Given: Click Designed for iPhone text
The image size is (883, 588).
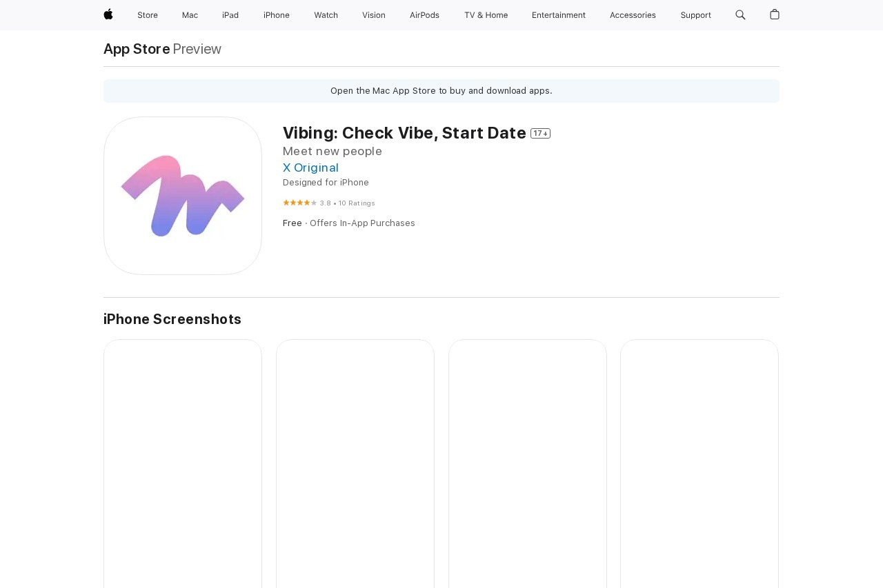Looking at the screenshot, I should 326,183.
